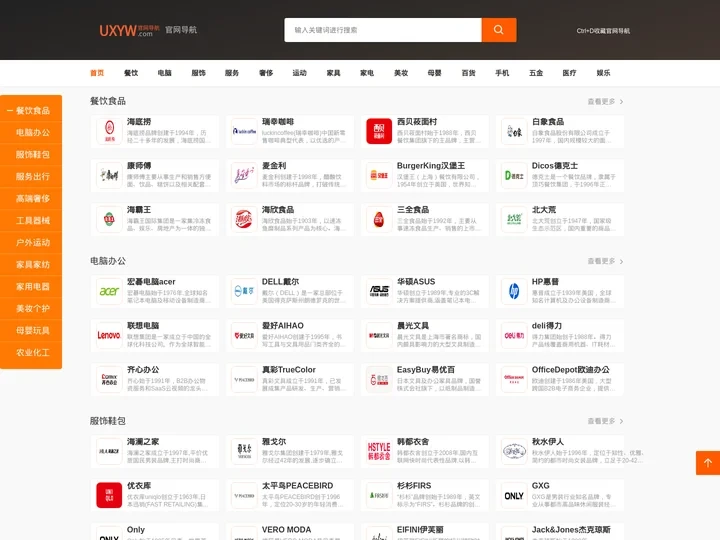
Task: Select 美妆 in the top navigation
Action: 401,73
